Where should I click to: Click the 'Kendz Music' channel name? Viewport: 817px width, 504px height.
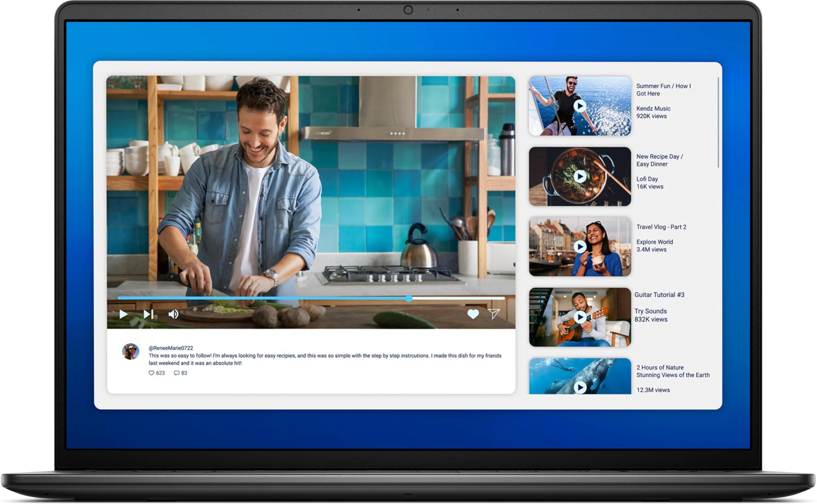[654, 108]
